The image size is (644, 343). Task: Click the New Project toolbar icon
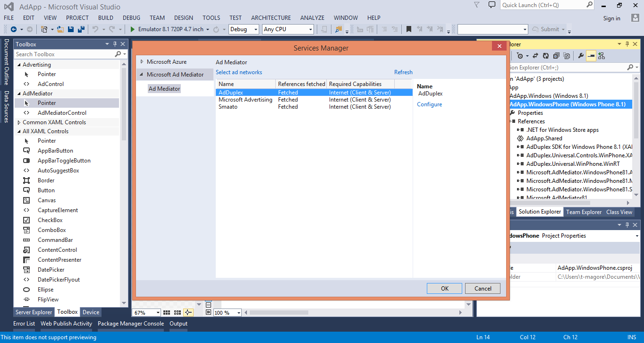(44, 29)
